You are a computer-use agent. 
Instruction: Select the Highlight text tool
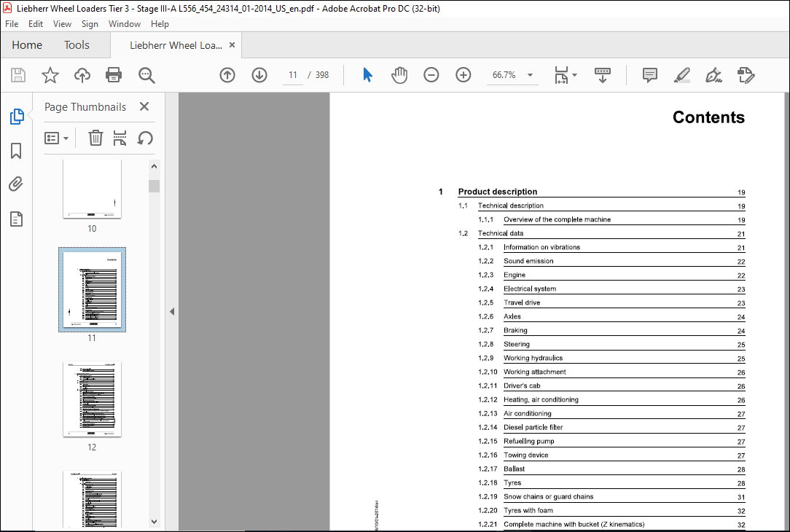681,75
